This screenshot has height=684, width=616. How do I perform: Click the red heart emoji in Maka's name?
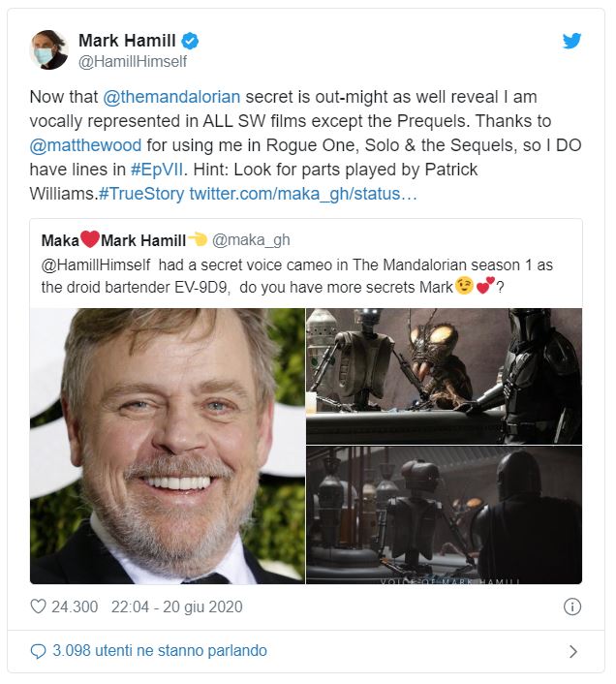click(x=90, y=239)
